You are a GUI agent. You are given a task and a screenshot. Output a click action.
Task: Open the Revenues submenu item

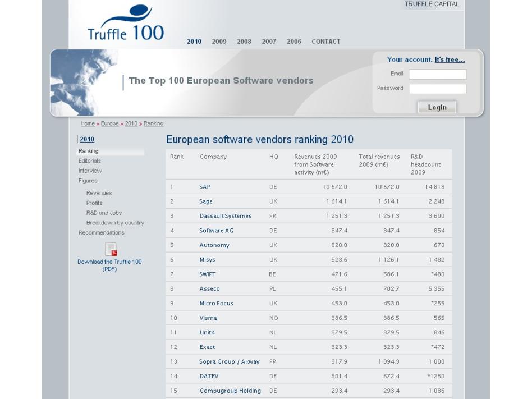coord(99,193)
